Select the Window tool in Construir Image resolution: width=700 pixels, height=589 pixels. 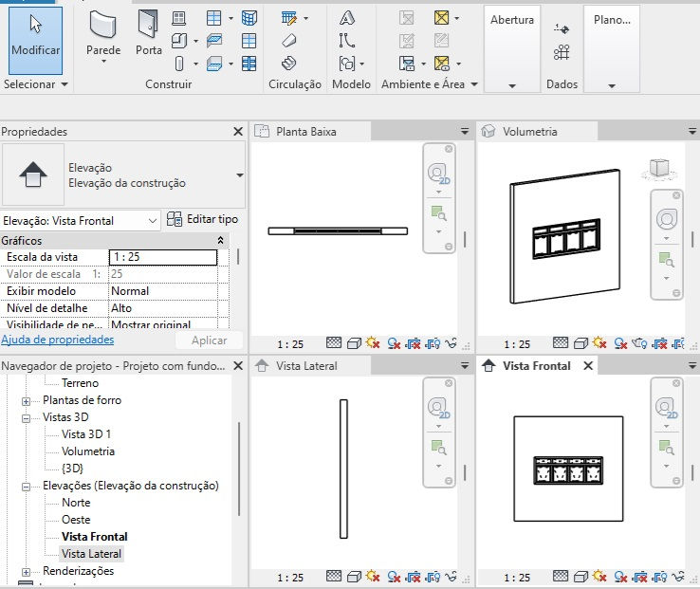point(178,18)
